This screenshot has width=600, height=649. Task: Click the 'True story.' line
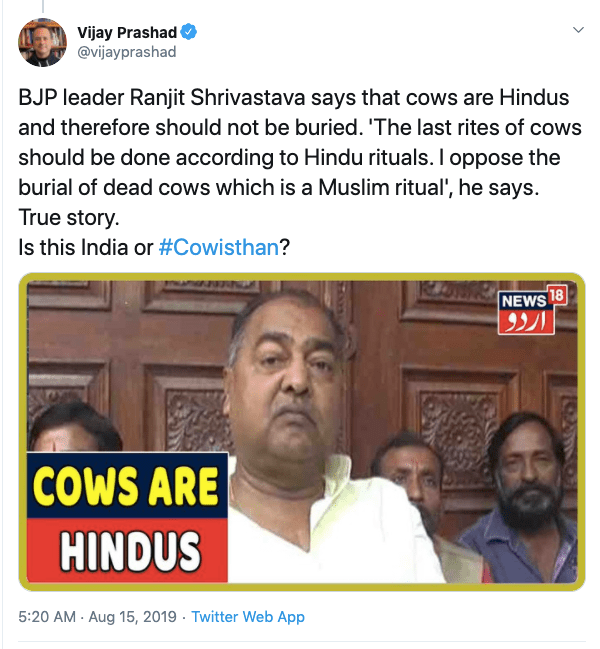click(x=69, y=218)
